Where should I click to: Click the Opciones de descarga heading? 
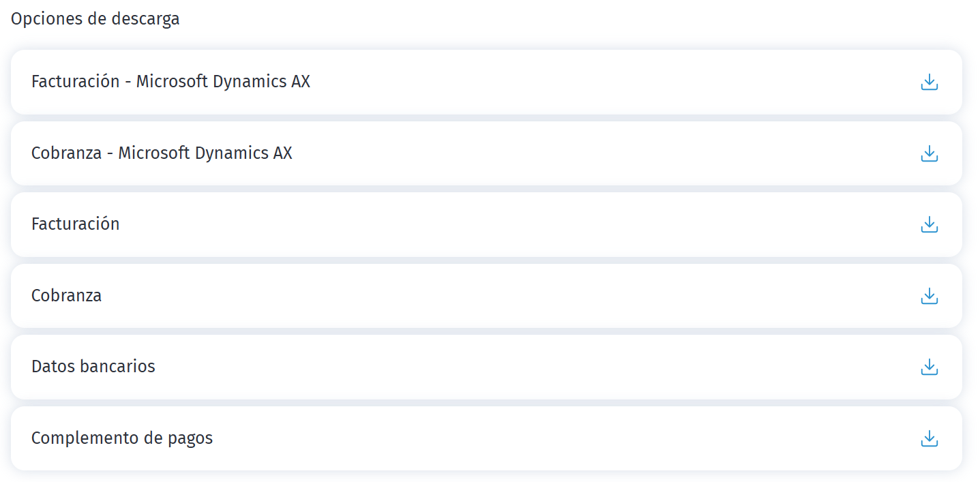click(94, 18)
